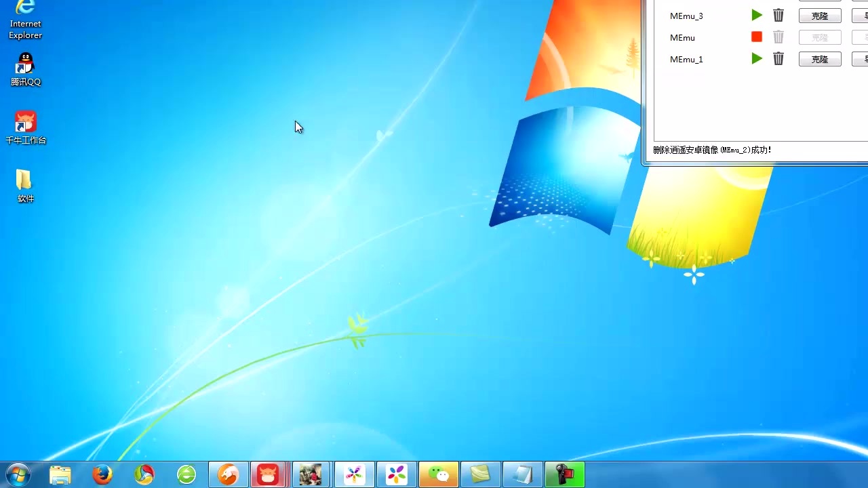
Task: Switch to the Notepad taskbar item
Action: pyautogui.click(x=523, y=474)
